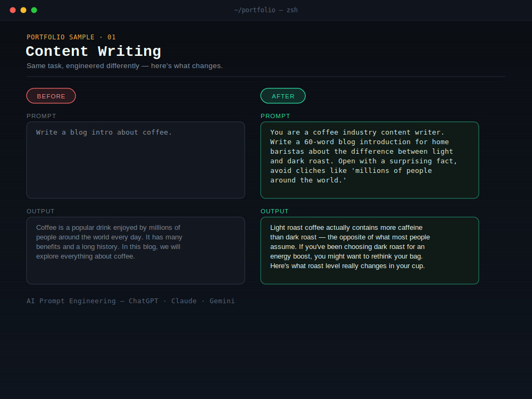Viewport: 532px width, 399px height.
Task: Click the green maximize window button
Action: (x=34, y=10)
